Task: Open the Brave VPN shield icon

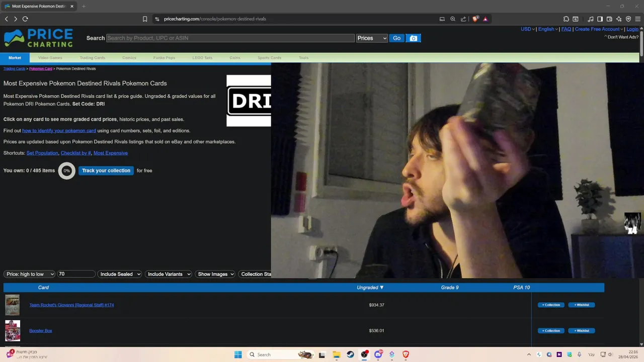Action: click(x=628, y=19)
